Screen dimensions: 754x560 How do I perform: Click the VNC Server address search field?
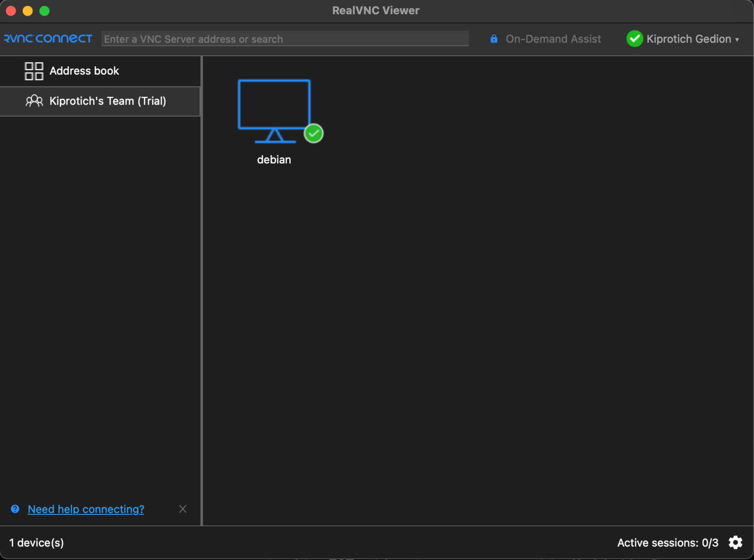(285, 39)
